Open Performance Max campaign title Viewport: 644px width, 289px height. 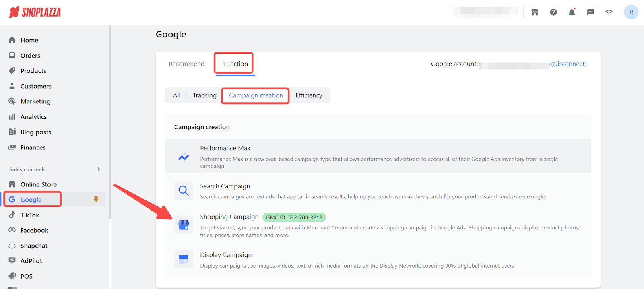[225, 148]
